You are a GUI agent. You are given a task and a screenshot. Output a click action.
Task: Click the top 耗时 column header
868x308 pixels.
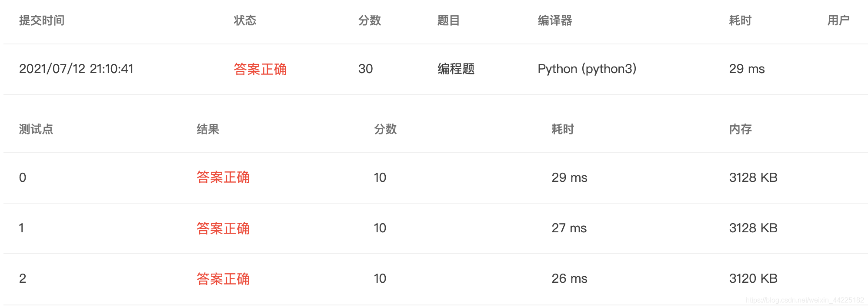[740, 20]
